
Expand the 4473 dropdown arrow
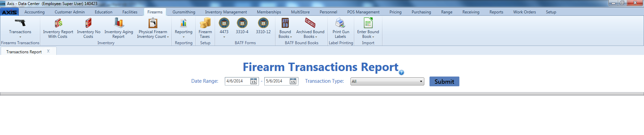pyautogui.click(x=224, y=37)
